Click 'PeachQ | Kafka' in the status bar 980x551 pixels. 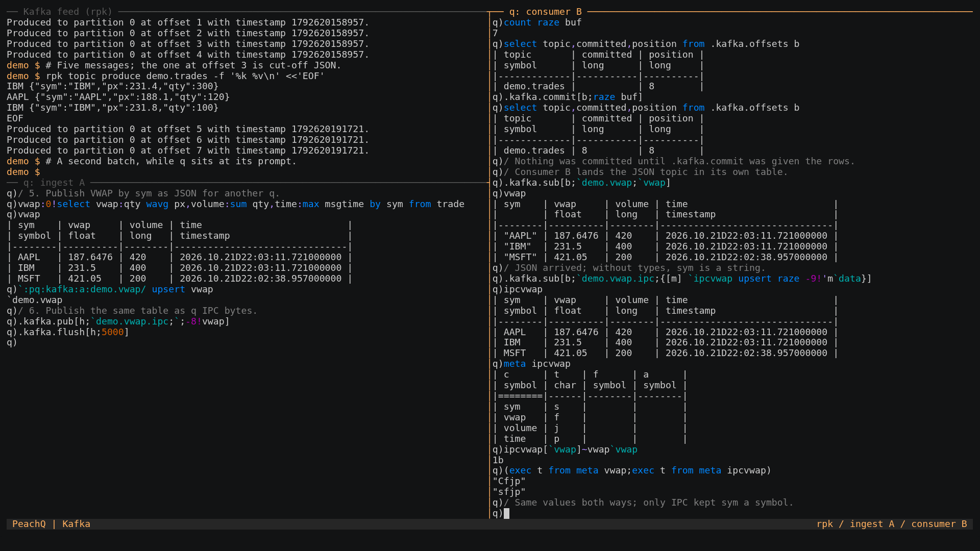[51, 524]
